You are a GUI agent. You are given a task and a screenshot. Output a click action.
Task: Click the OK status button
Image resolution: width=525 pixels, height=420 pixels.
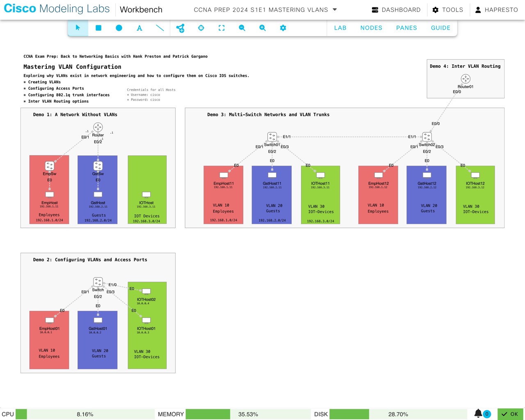tap(510, 414)
